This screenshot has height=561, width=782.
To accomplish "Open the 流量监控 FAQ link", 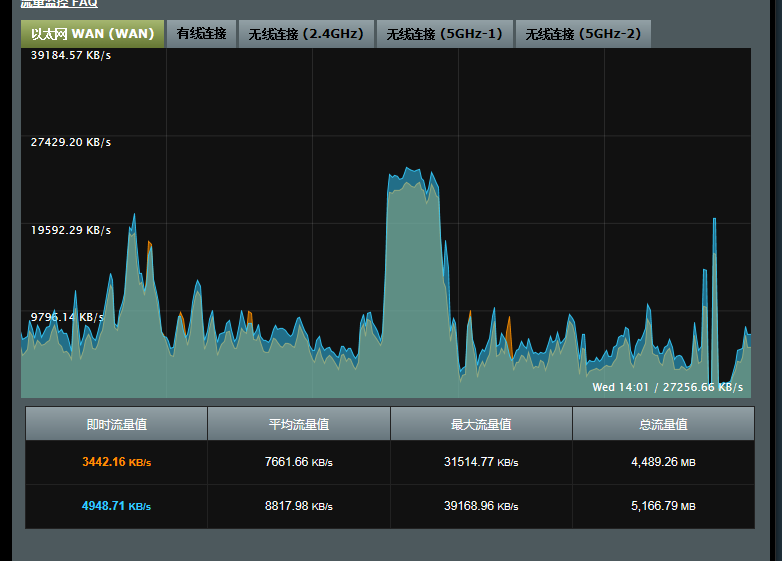I will 59,4.
